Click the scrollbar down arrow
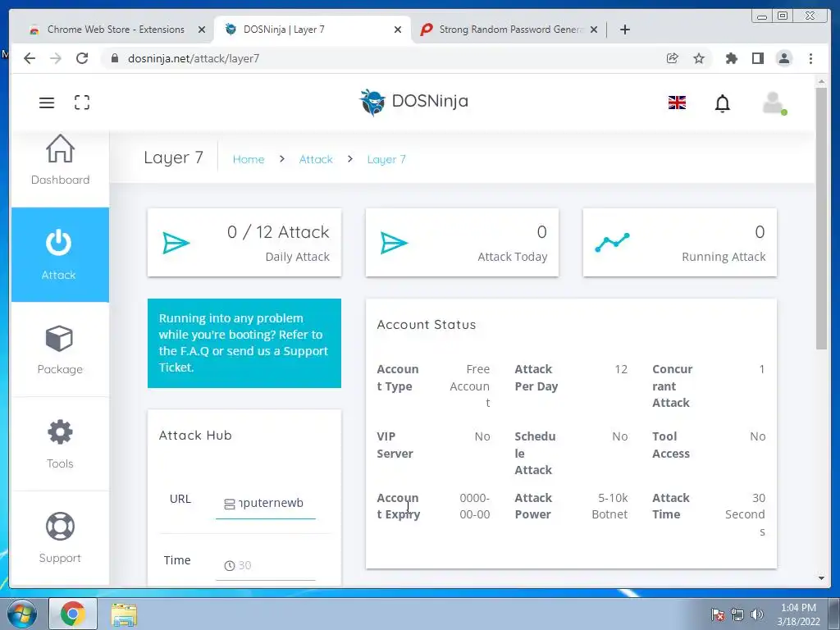Image resolution: width=840 pixels, height=630 pixels. click(821, 578)
